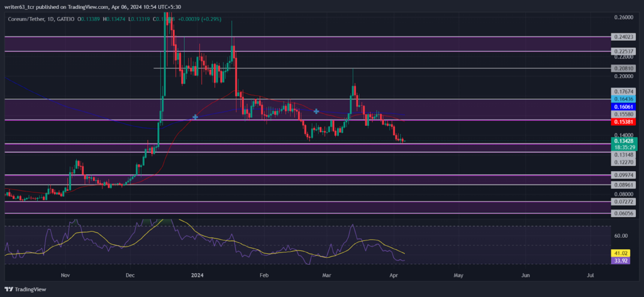Click the light-blue 0.16436 price label
Screen dimensions: 644x297
click(623, 99)
